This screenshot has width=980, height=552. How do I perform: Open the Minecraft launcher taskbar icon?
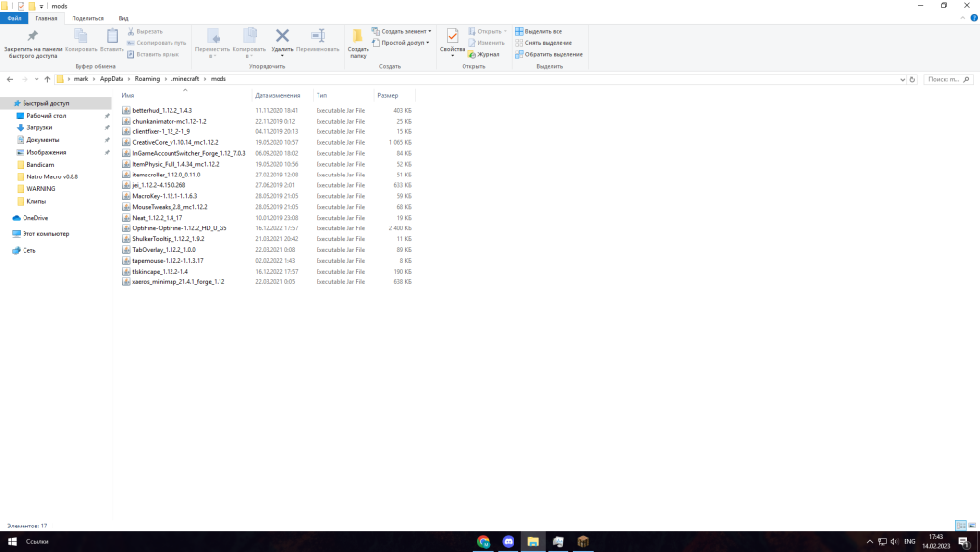(x=583, y=542)
